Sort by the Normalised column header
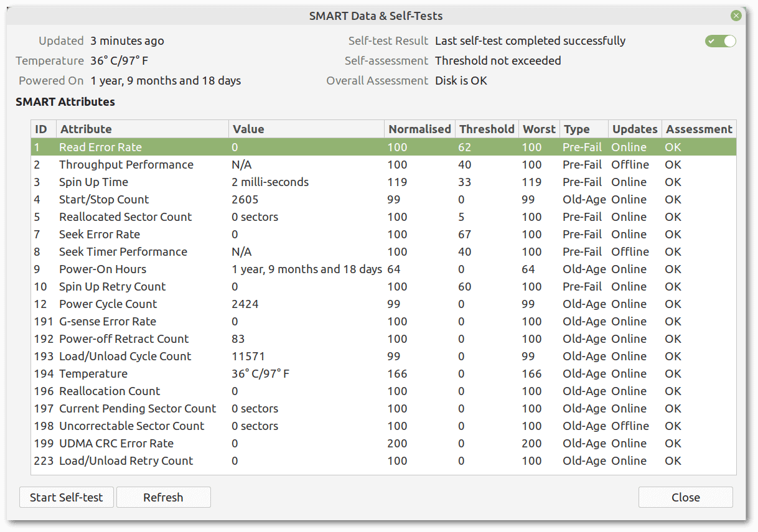758x532 pixels. [419, 129]
